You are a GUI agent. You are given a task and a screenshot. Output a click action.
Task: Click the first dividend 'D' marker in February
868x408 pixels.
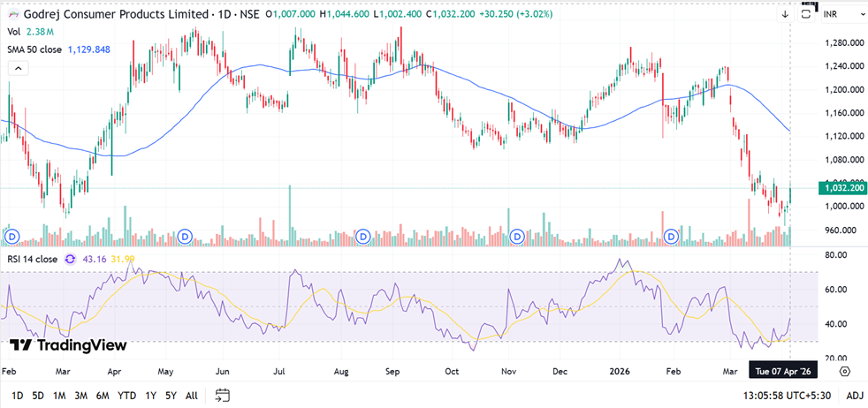pos(11,236)
